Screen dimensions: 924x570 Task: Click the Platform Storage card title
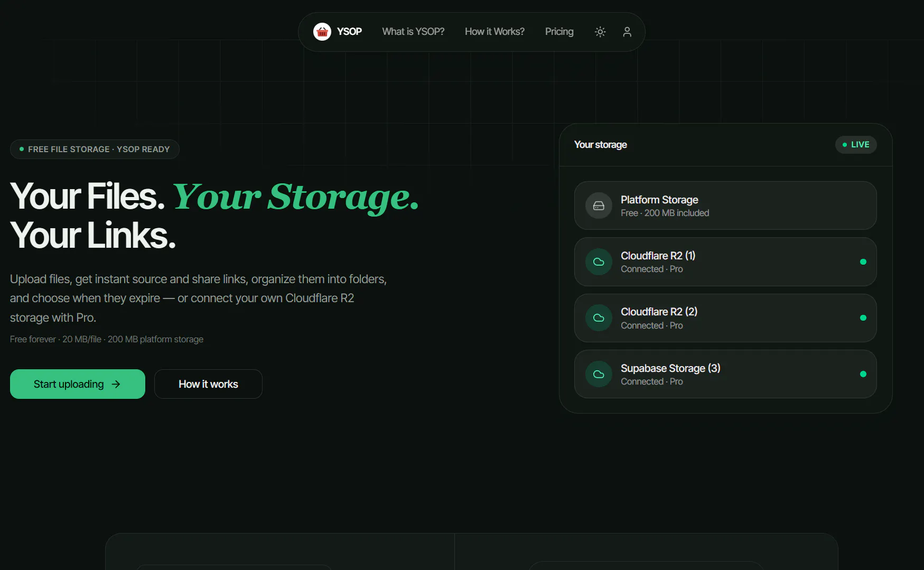coord(659,200)
